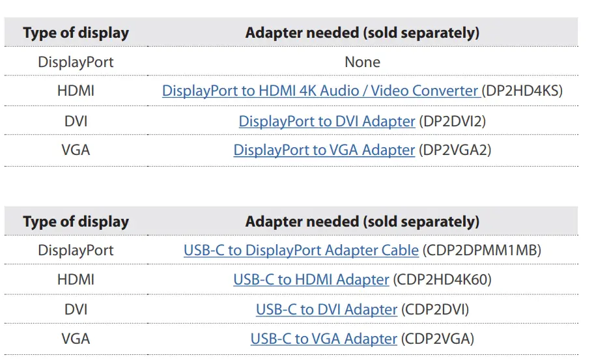Click the CDP2VGA product code text

(x=438, y=339)
